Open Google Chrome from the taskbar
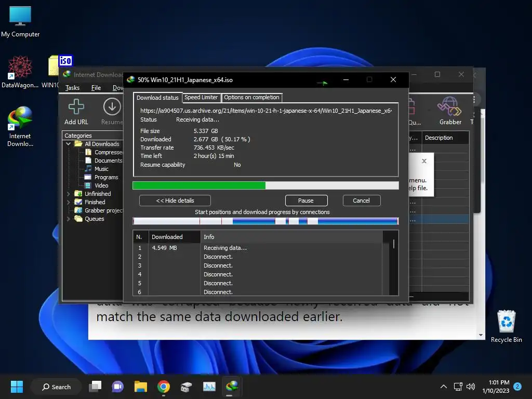This screenshot has width=532, height=399. (x=164, y=387)
